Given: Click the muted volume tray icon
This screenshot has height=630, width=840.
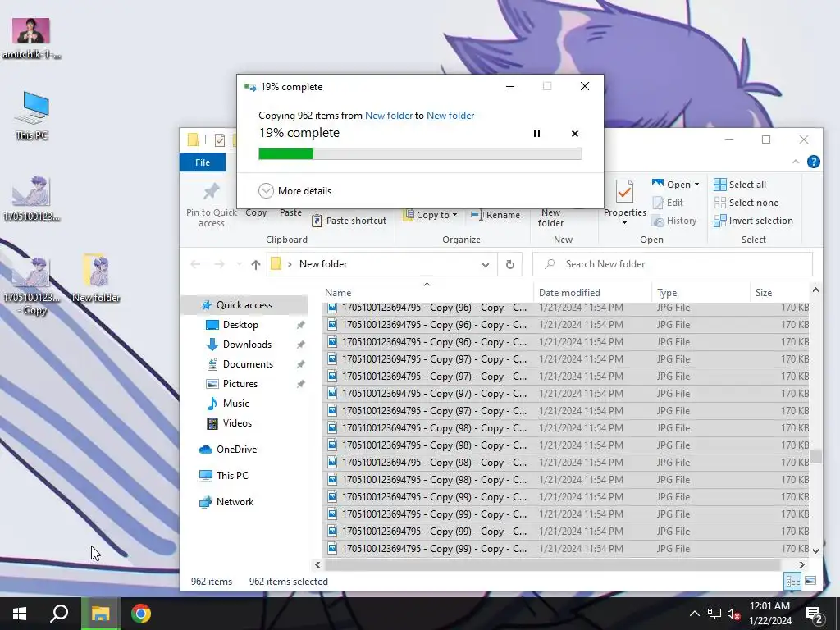Looking at the screenshot, I should point(733,614).
